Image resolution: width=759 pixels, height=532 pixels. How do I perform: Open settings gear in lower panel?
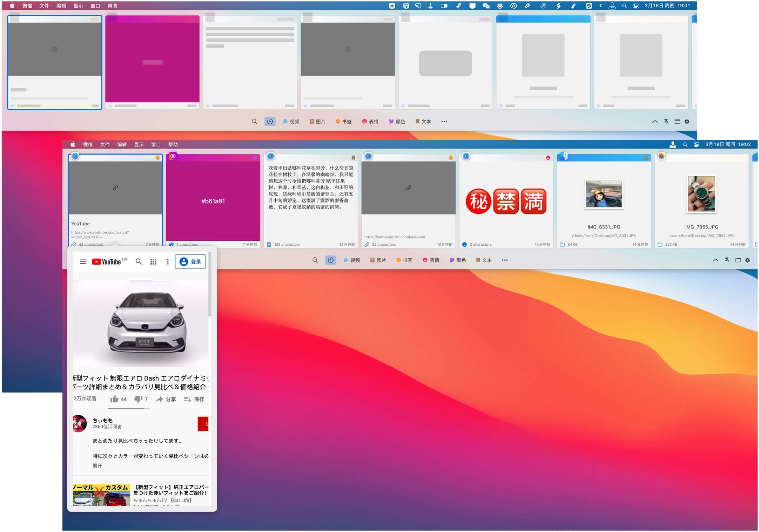[747, 260]
